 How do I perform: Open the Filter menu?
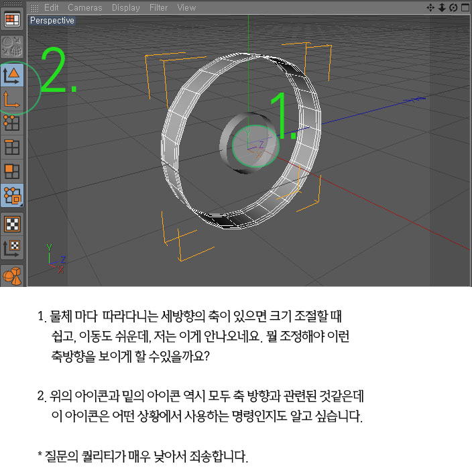(x=158, y=7)
